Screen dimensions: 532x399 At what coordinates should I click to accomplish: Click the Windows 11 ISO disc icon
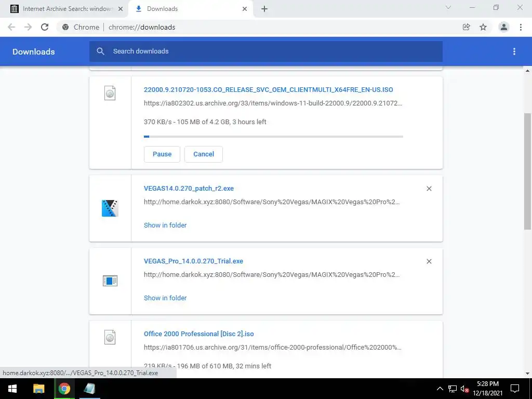pyautogui.click(x=110, y=93)
